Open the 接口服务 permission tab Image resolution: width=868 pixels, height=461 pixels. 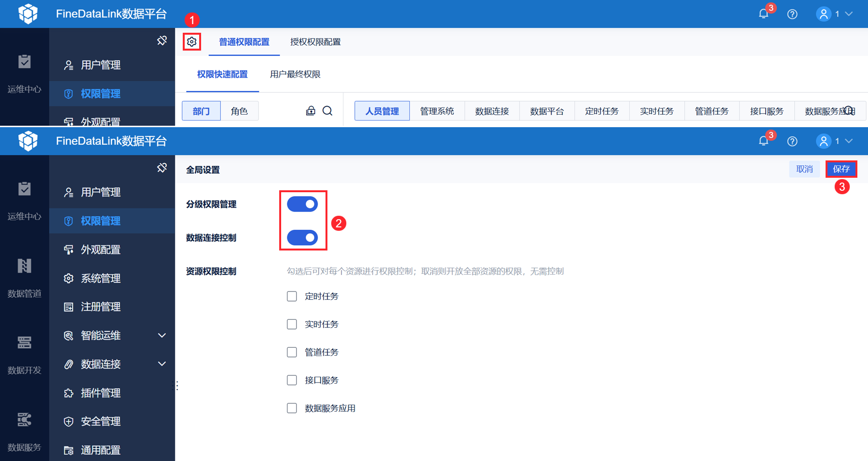767,111
